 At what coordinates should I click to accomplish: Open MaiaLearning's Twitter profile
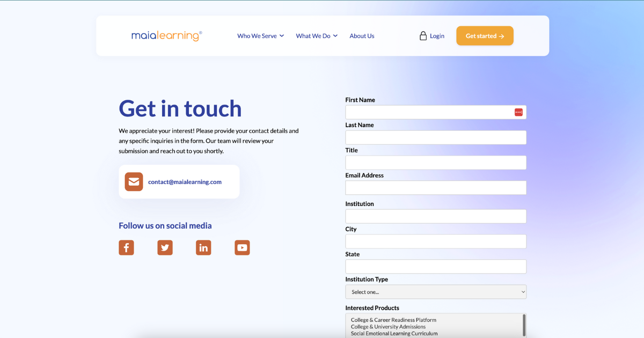pos(165,247)
